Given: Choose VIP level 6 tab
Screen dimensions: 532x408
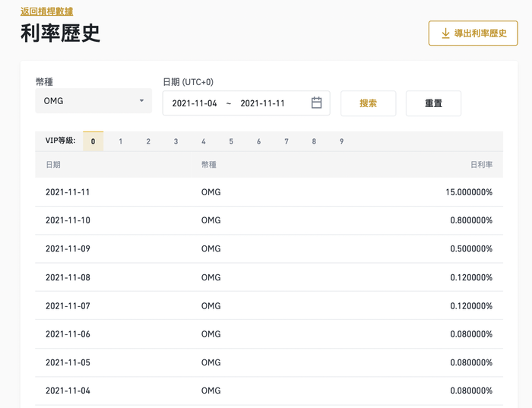Looking at the screenshot, I should pos(258,141).
